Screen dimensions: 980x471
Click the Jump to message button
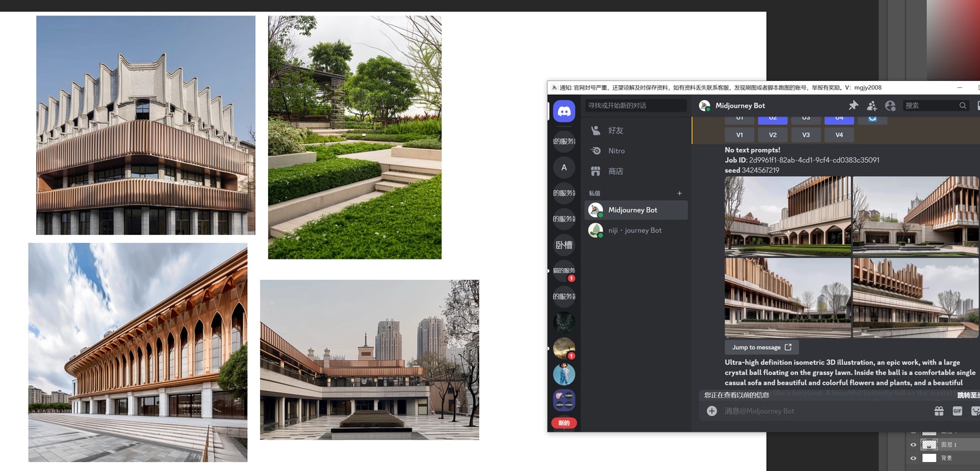pyautogui.click(x=761, y=347)
